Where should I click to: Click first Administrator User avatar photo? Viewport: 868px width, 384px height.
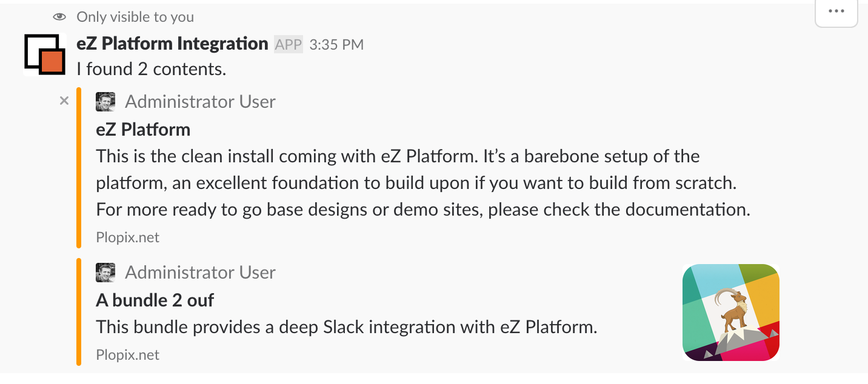click(x=105, y=102)
